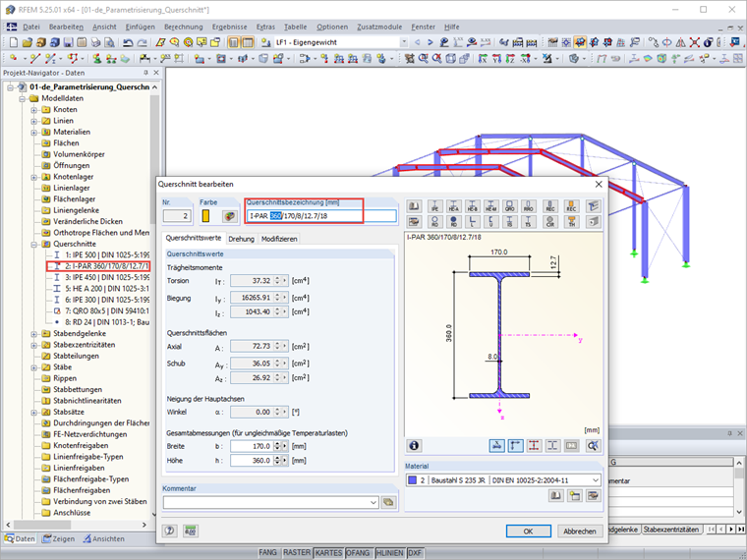Toggle stress points display in preview
This screenshot has height=560, width=747.
pyautogui.click(x=534, y=446)
